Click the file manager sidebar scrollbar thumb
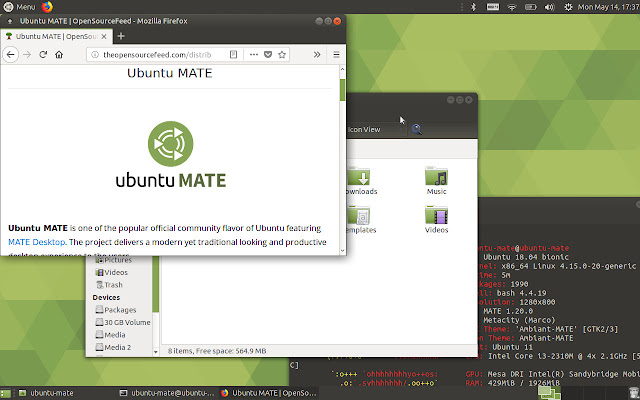The width and height of the screenshot is (640, 400). click(x=156, y=284)
